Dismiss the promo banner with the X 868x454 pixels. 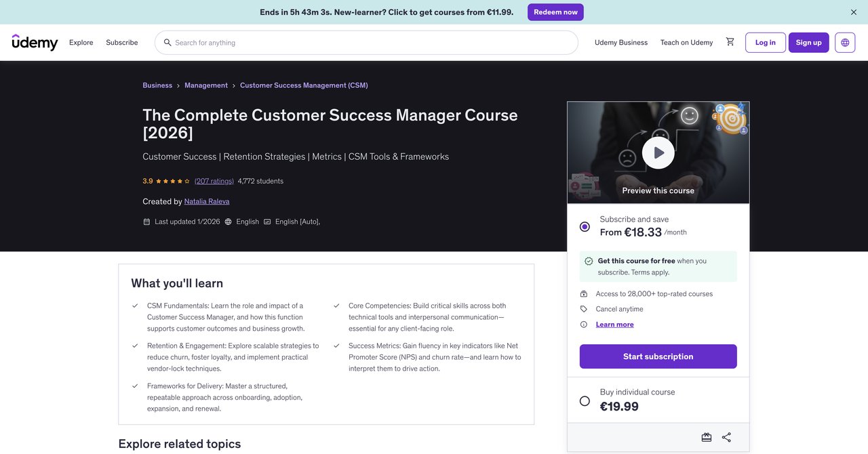click(854, 12)
